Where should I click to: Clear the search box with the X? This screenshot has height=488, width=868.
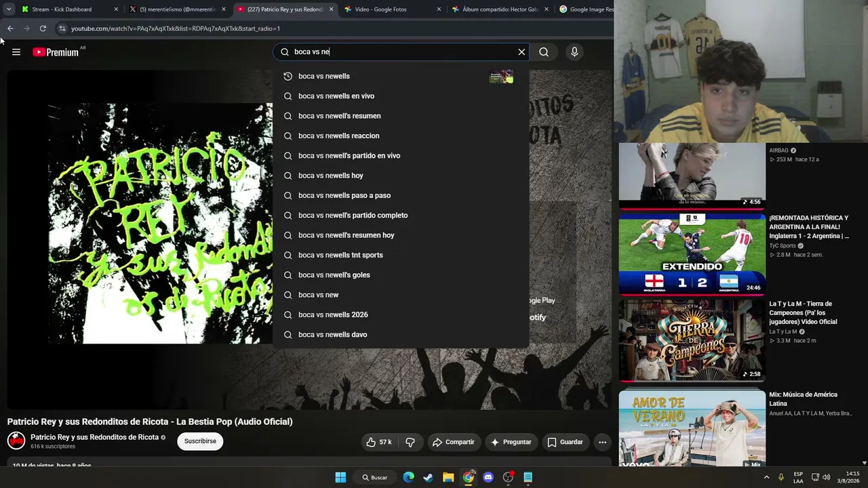(521, 52)
